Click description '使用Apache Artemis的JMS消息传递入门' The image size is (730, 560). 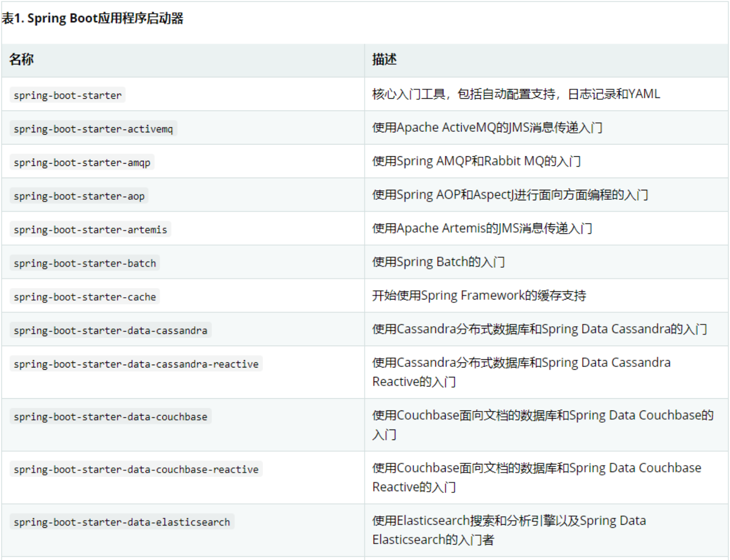click(482, 228)
